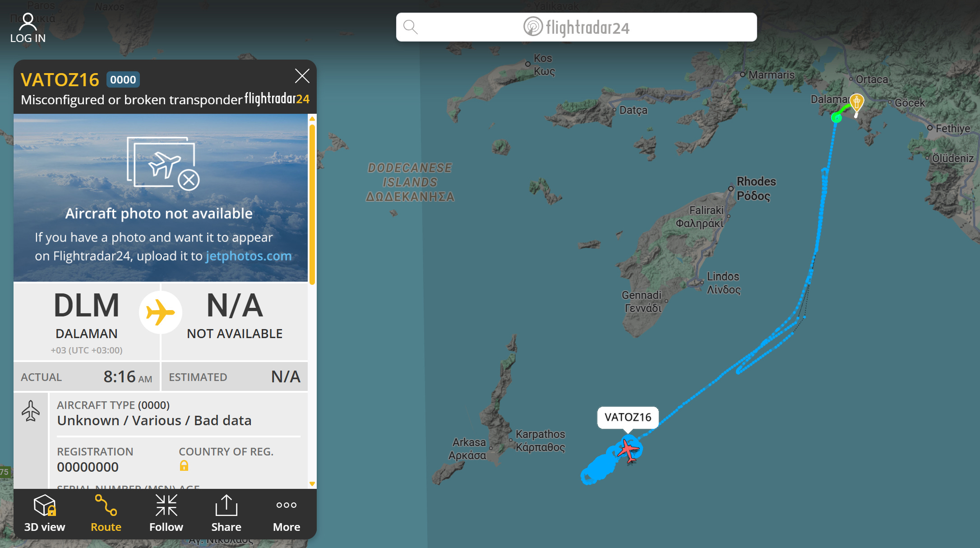
Task: Click the search magnifier icon
Action: (410, 27)
